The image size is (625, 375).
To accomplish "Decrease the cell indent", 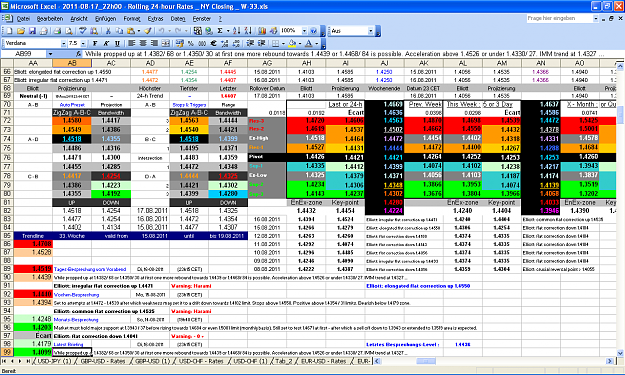I will pos(250,43).
